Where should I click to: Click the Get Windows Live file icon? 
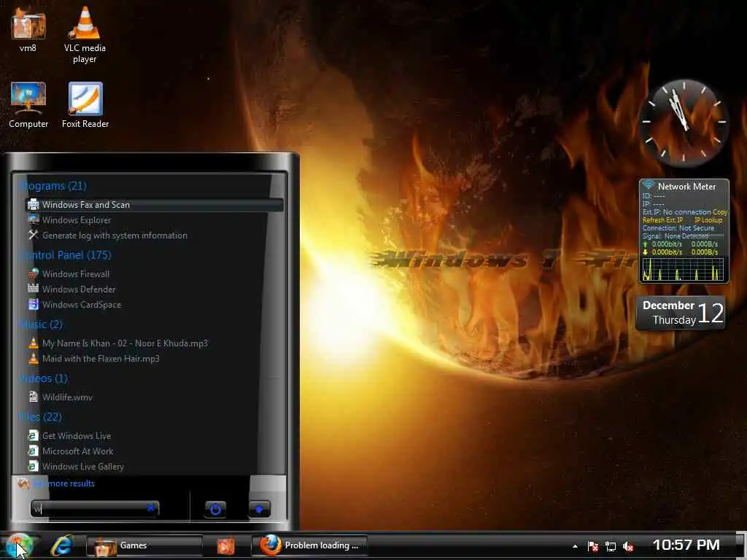click(34, 436)
